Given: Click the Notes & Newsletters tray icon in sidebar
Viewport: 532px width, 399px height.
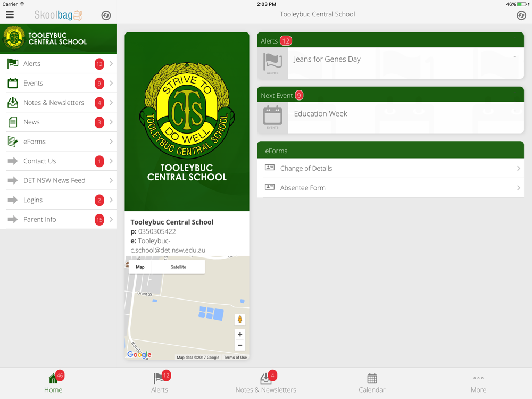Looking at the screenshot, I should click(x=13, y=103).
